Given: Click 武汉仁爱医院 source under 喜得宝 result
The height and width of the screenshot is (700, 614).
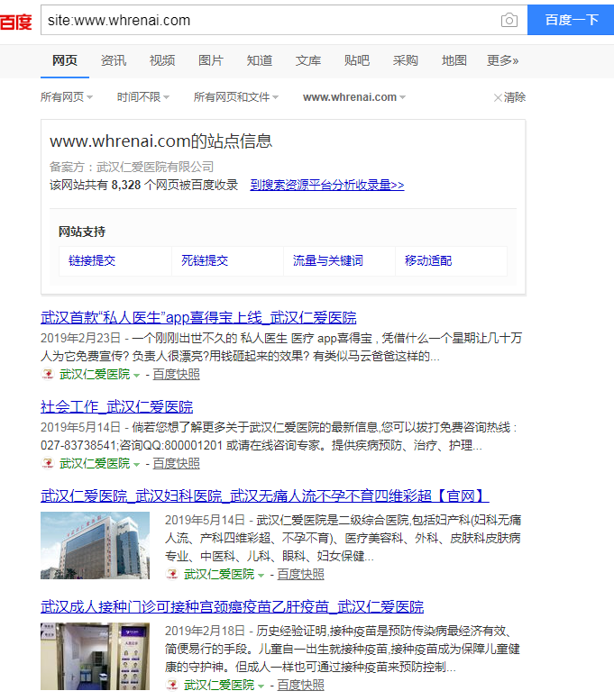Looking at the screenshot, I should (x=95, y=374).
